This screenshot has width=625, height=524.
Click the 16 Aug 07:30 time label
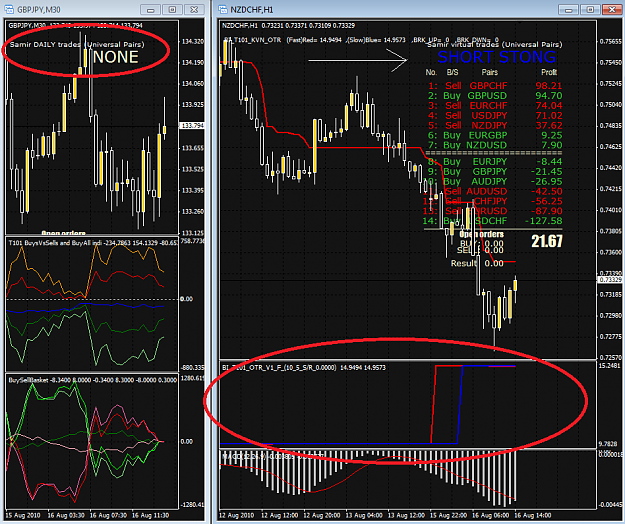point(108,515)
